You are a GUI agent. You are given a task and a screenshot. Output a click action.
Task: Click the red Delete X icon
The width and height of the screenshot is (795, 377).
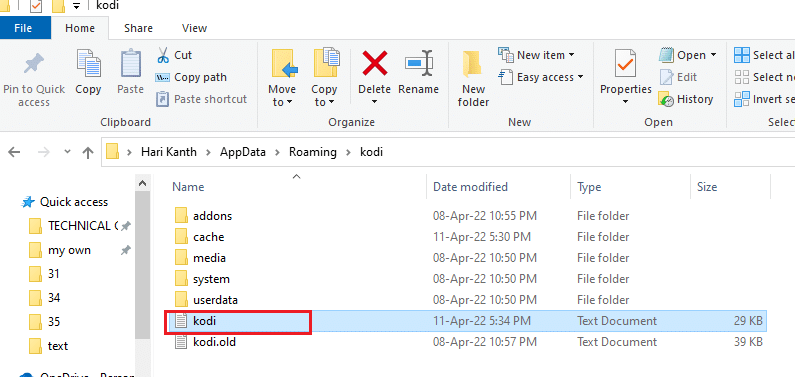pyautogui.click(x=374, y=63)
